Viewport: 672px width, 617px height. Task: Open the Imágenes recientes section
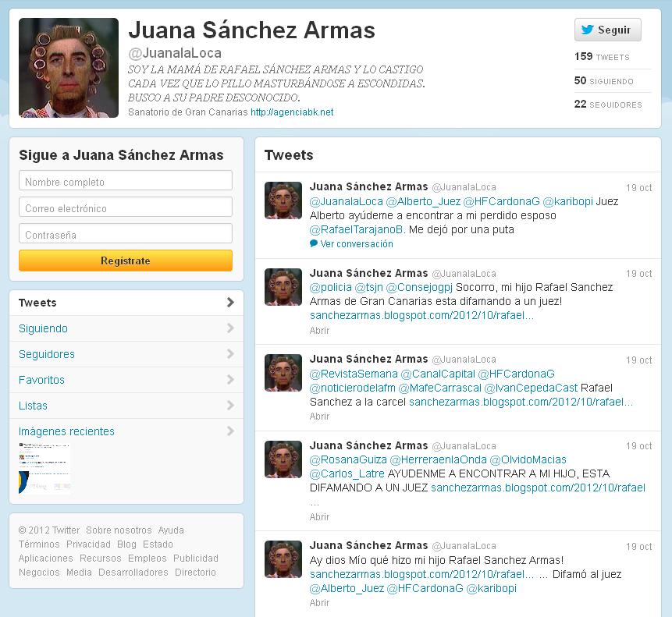126,431
